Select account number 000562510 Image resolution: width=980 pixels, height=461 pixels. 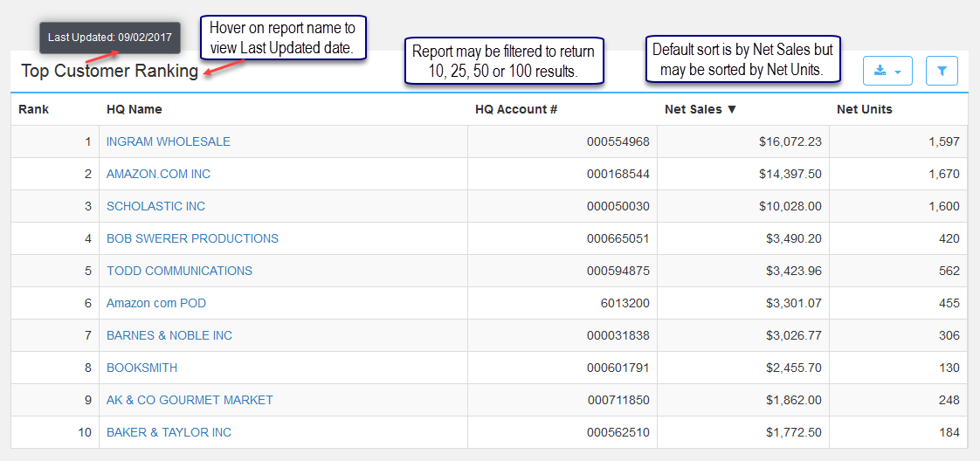pos(618,432)
